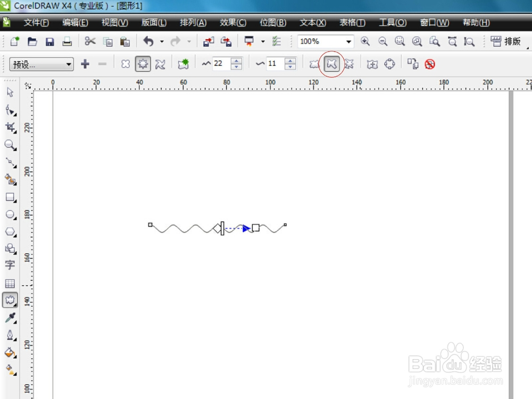532x399 pixels.
Task: Open the preset list dropdown
Action: point(69,64)
